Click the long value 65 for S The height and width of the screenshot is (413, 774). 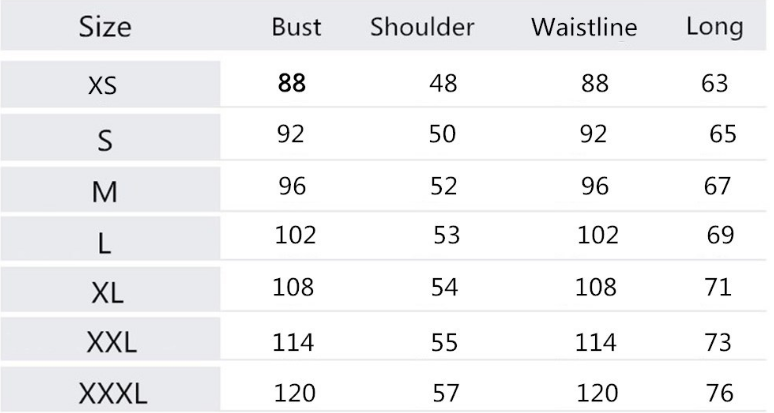[723, 134]
